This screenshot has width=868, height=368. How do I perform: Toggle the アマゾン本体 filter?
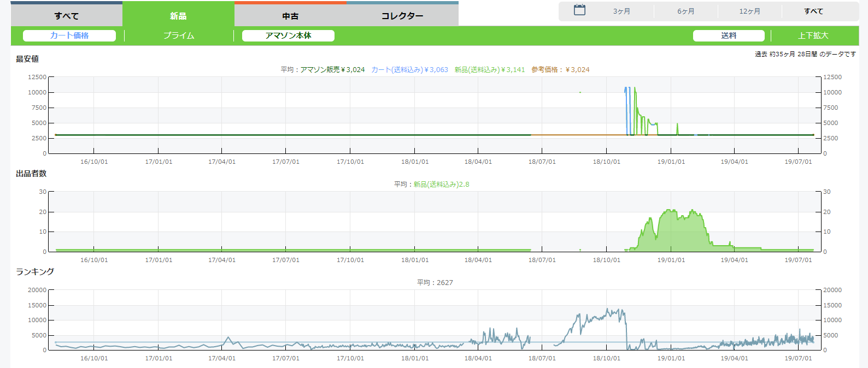[x=288, y=35]
